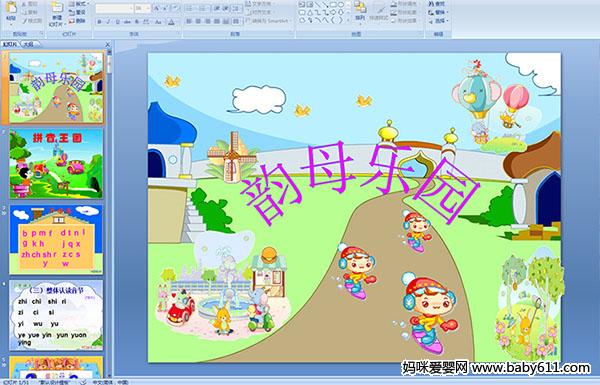Click the increase indent icon
Image resolution: width=600 pixels, height=385 pixels.
pos(226,8)
